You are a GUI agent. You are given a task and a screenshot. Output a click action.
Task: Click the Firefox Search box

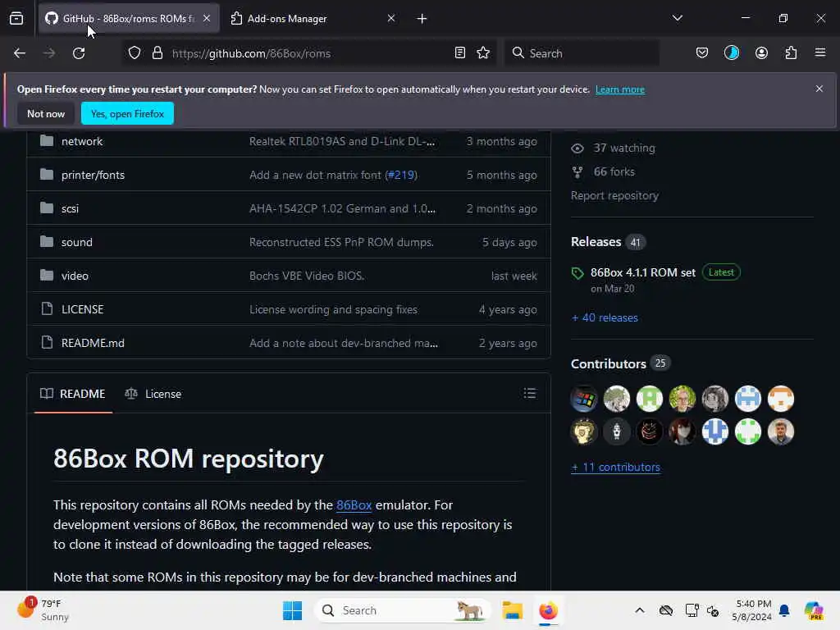pyautogui.click(x=582, y=53)
